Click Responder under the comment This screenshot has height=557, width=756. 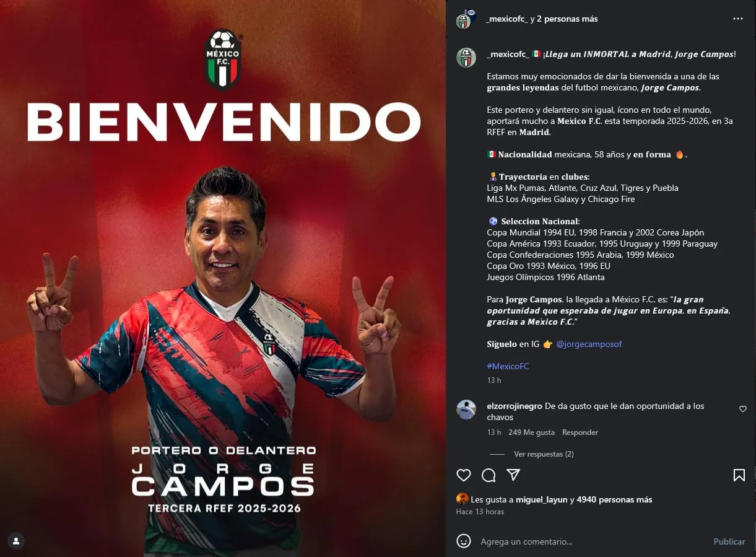580,432
